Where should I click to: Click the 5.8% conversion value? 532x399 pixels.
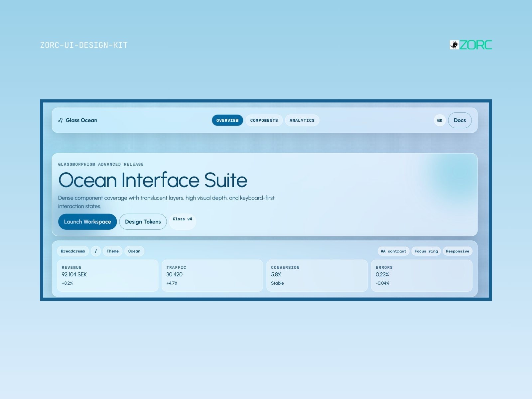(276, 274)
